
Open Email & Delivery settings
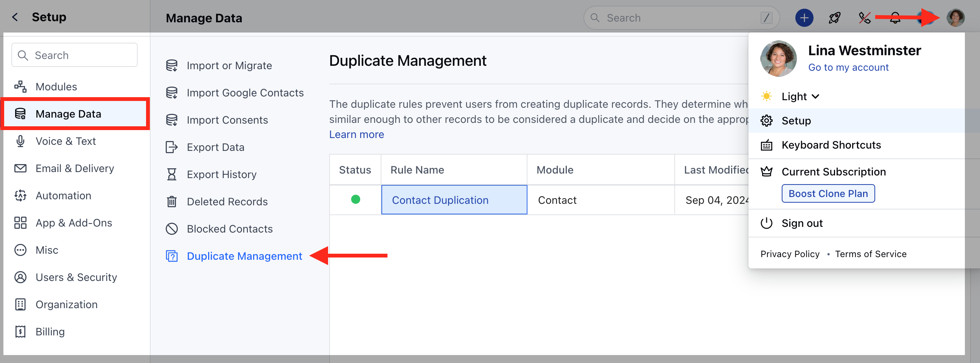tap(75, 168)
